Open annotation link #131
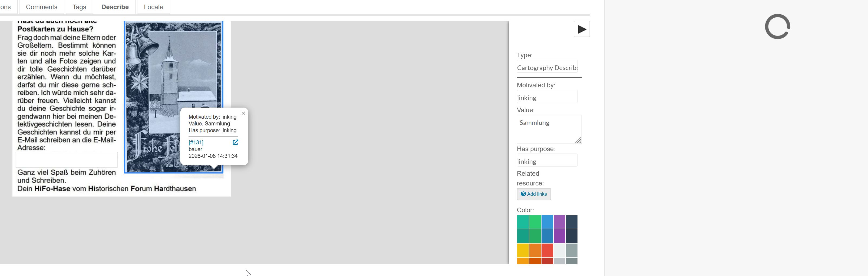The image size is (868, 276). point(196,142)
